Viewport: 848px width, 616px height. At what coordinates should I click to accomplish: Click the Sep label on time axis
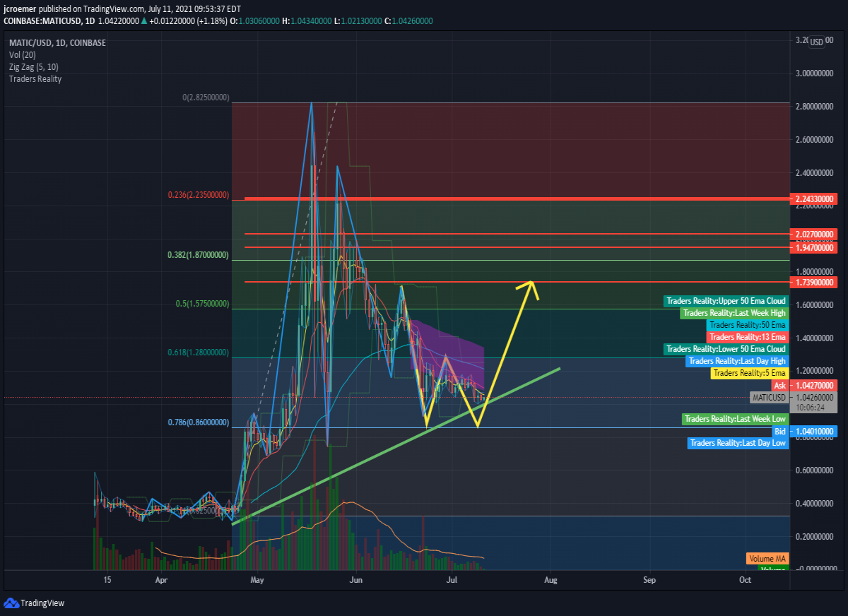tap(649, 580)
